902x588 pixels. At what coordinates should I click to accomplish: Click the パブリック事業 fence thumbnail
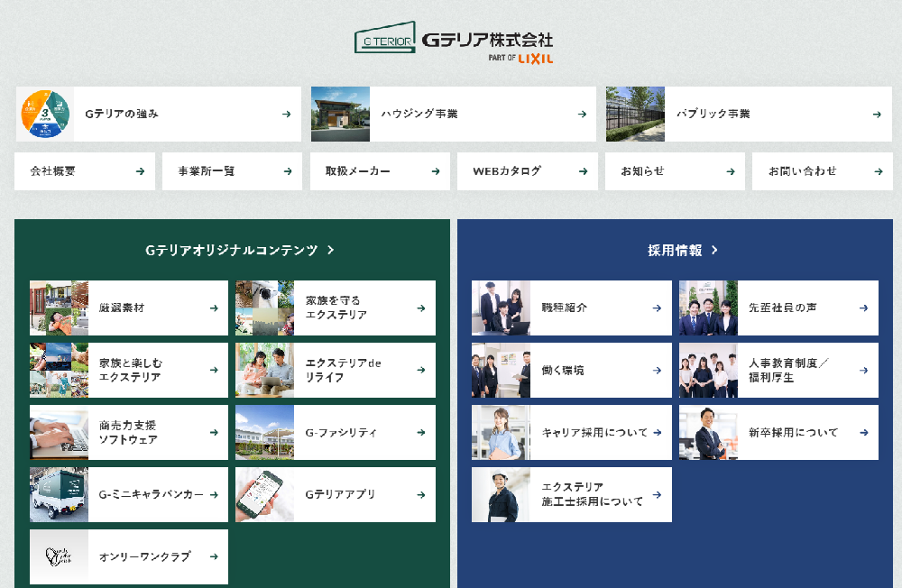636,114
